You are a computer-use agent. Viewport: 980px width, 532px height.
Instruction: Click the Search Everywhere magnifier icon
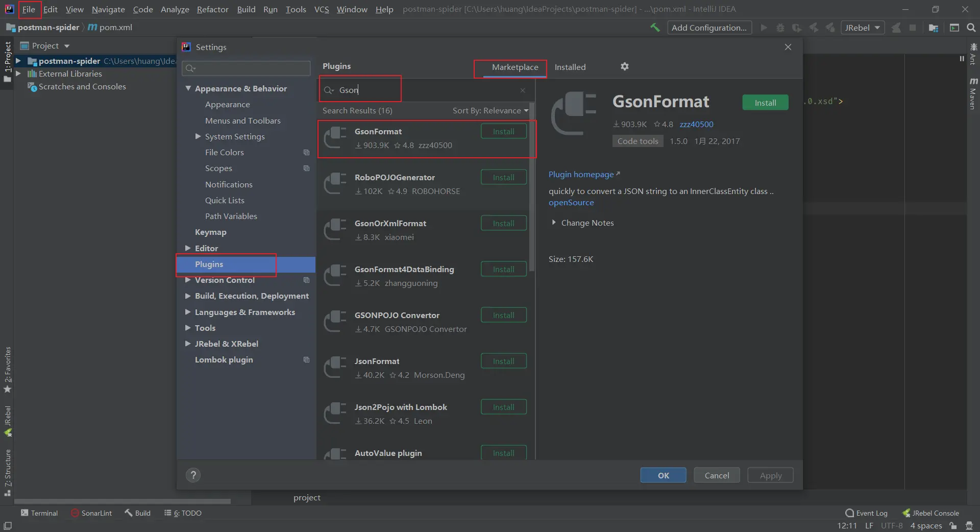pos(971,28)
